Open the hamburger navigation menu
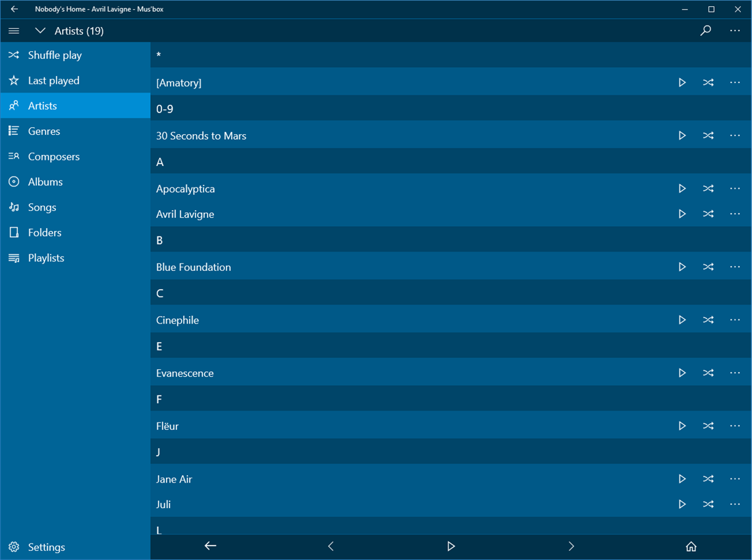Screen dimensions: 752x560 click(14, 30)
